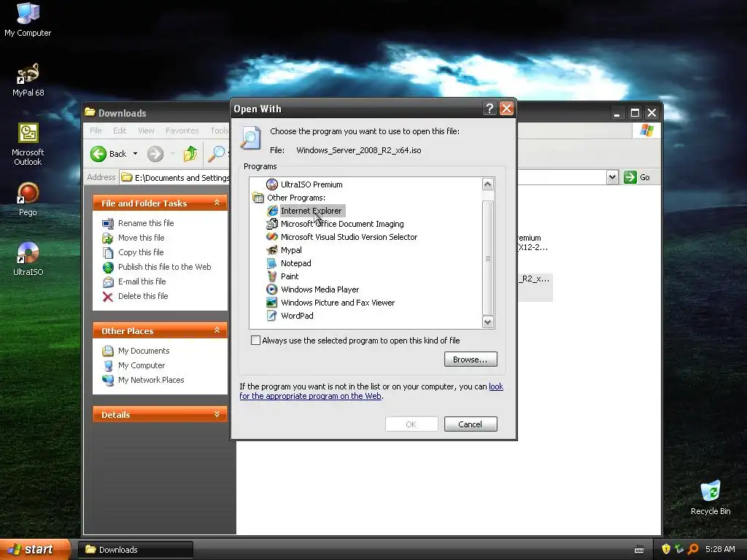
Task: Choose Microsoft Office Document Imaging program
Action: pos(335,224)
